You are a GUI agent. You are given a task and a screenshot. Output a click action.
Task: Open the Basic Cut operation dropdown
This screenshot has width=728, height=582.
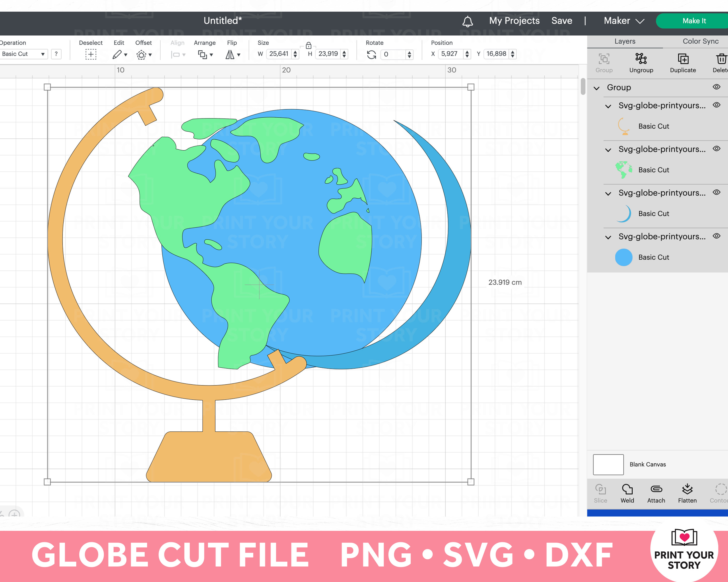[24, 54]
